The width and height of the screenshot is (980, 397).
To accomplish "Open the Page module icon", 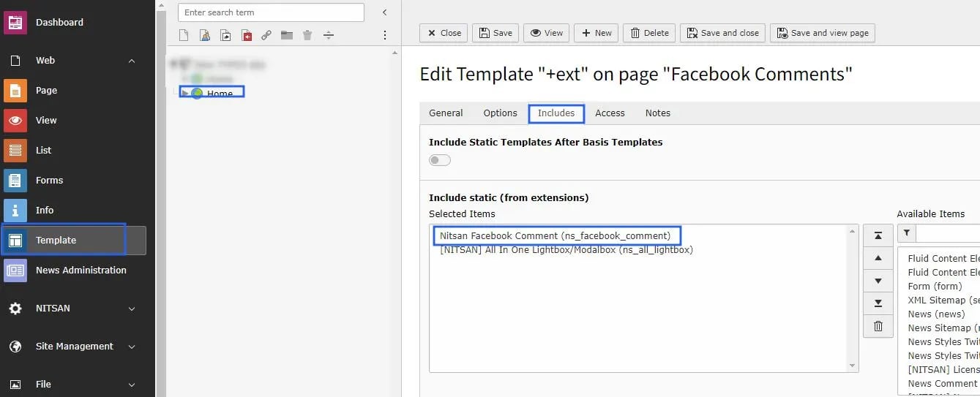I will click(15, 91).
